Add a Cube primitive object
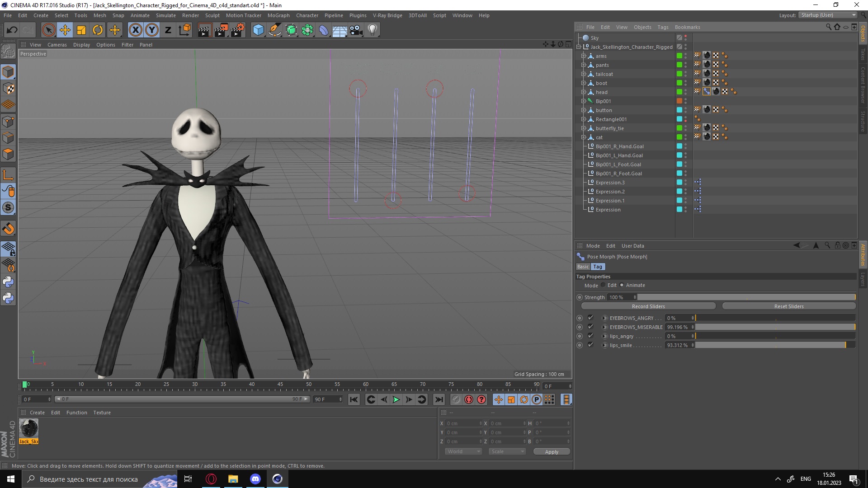The width and height of the screenshot is (868, 488). (258, 30)
